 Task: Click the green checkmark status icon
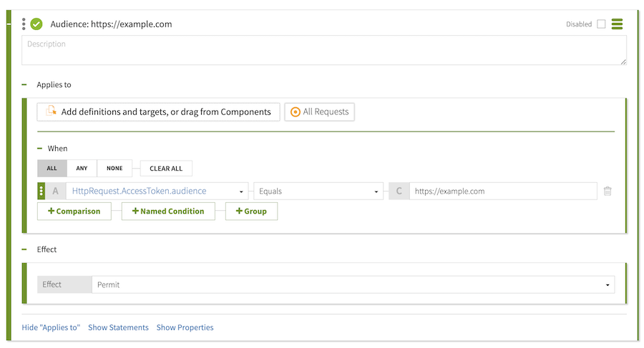pyautogui.click(x=36, y=24)
